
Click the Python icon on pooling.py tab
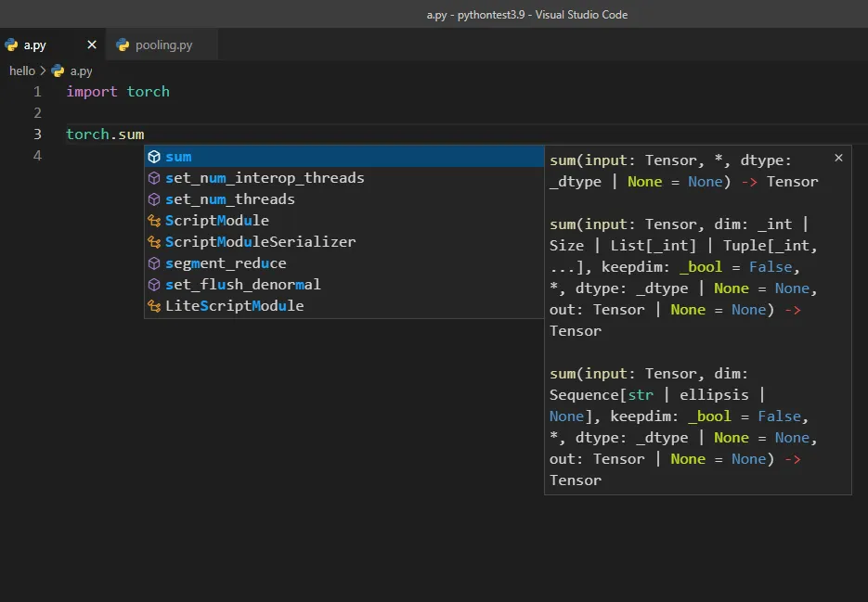tap(123, 45)
